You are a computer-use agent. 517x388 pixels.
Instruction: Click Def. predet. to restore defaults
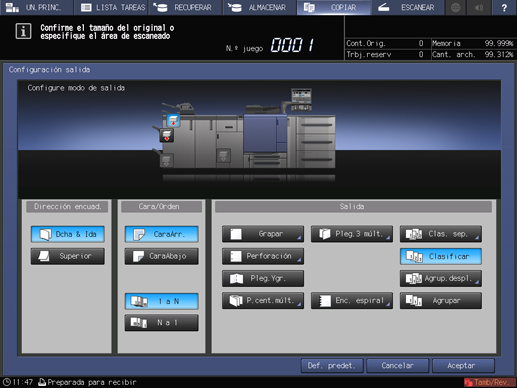(x=332, y=366)
